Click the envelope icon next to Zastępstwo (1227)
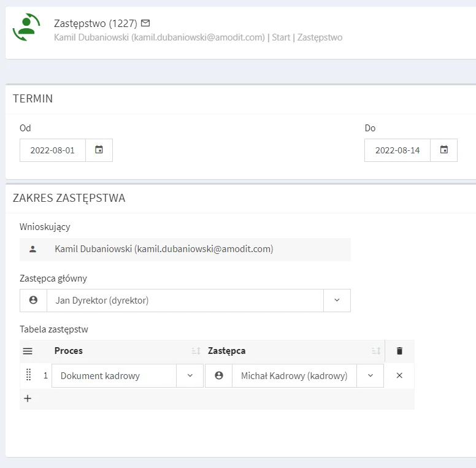This screenshot has width=476, height=468. tap(145, 23)
